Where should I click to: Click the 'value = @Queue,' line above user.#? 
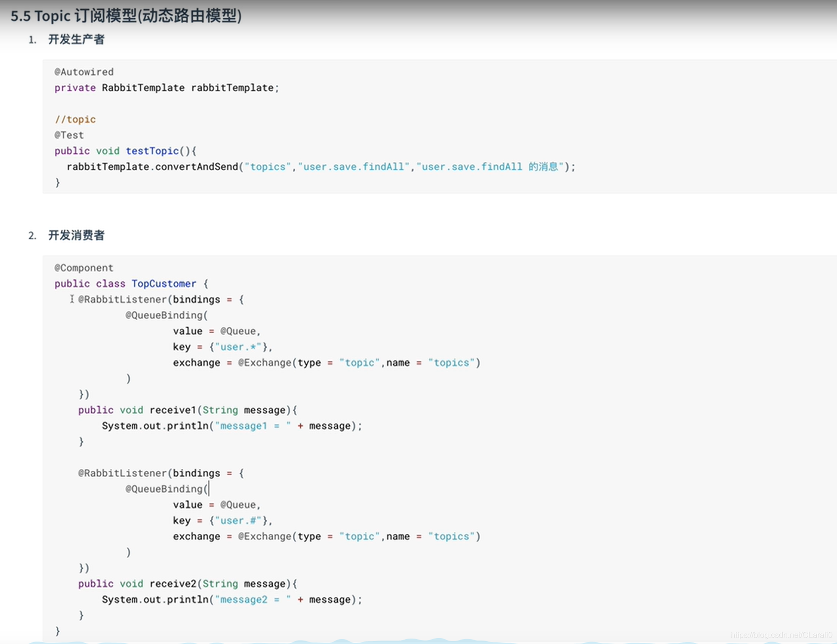pos(217,505)
